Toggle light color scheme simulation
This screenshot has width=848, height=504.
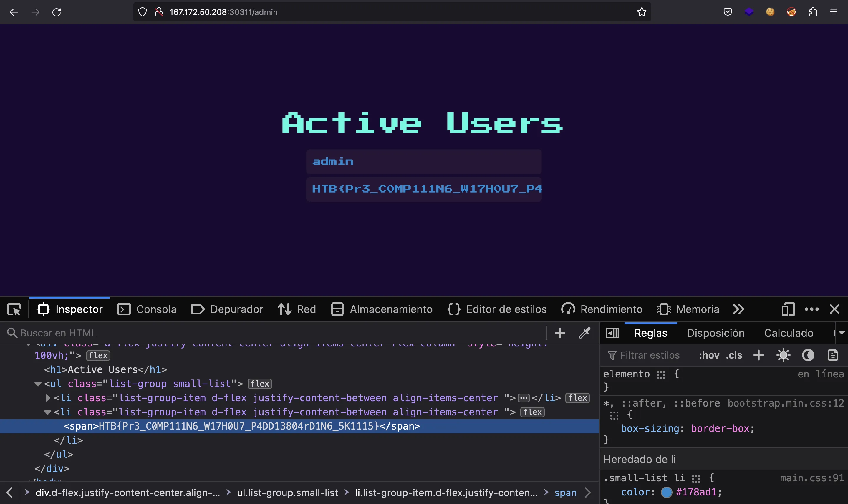pyautogui.click(x=783, y=355)
